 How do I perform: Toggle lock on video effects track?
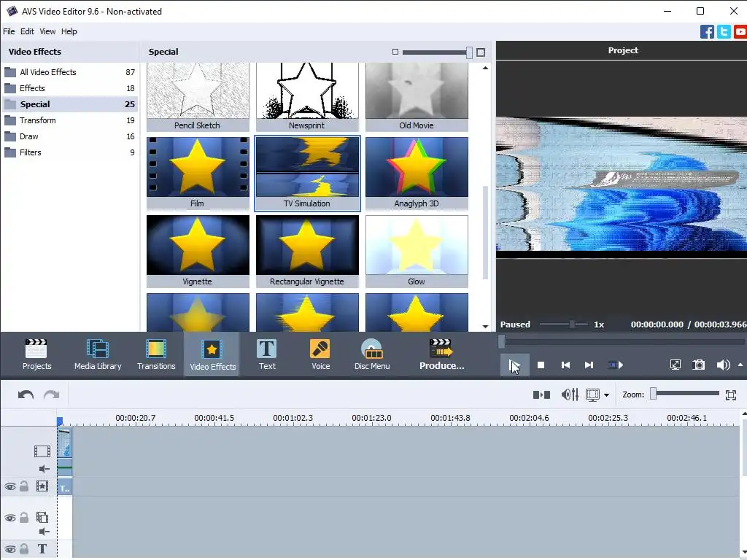click(x=24, y=486)
